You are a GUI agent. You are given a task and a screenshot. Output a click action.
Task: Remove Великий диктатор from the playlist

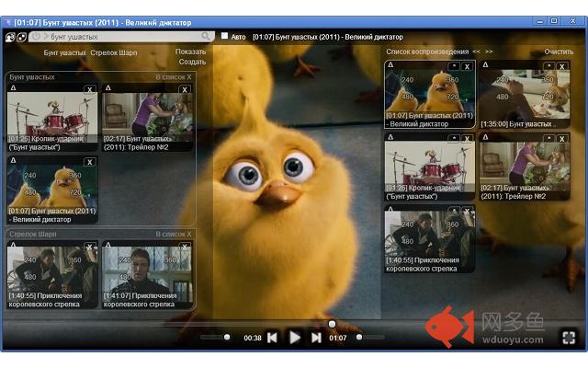(467, 67)
